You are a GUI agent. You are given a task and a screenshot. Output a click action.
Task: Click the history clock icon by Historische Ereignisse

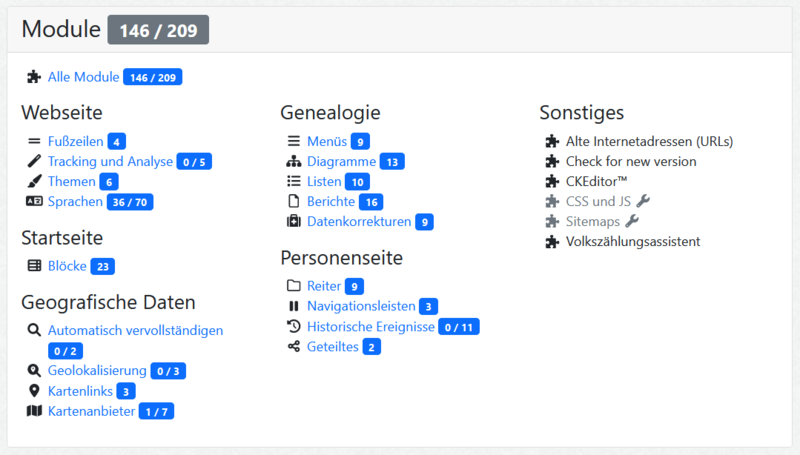pos(293,326)
